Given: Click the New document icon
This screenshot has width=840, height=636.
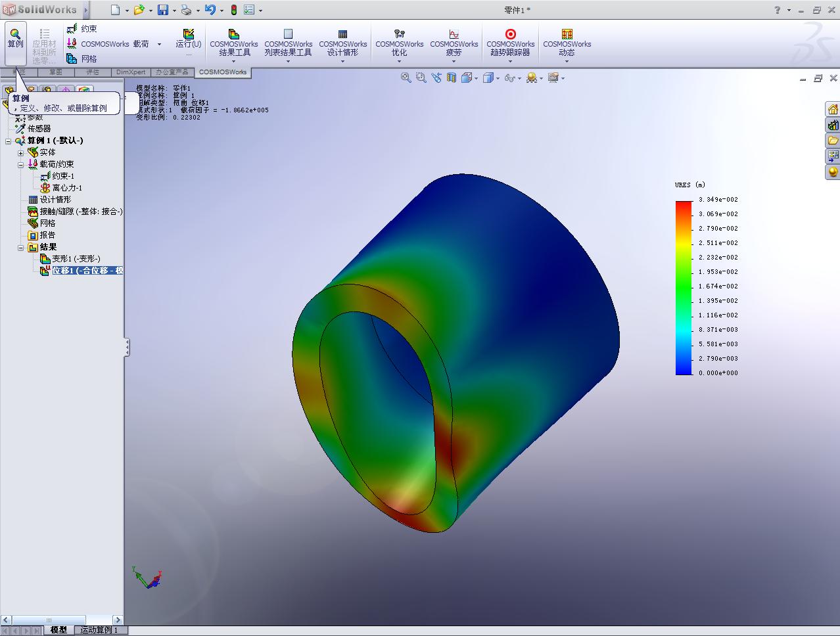Looking at the screenshot, I should [115, 10].
